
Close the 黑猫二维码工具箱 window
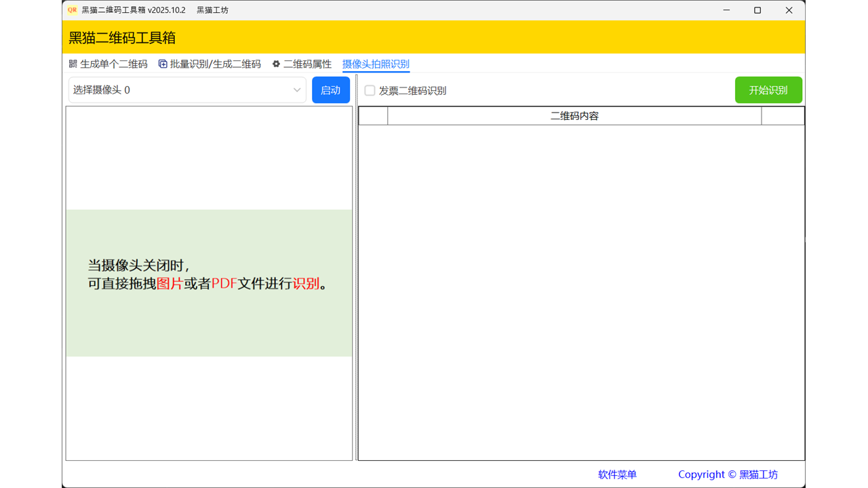[x=789, y=10]
